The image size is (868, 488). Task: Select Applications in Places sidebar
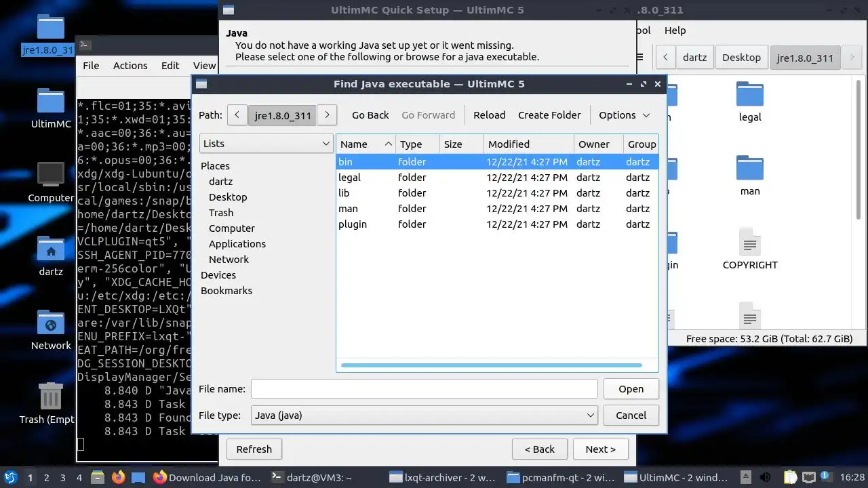click(x=237, y=244)
